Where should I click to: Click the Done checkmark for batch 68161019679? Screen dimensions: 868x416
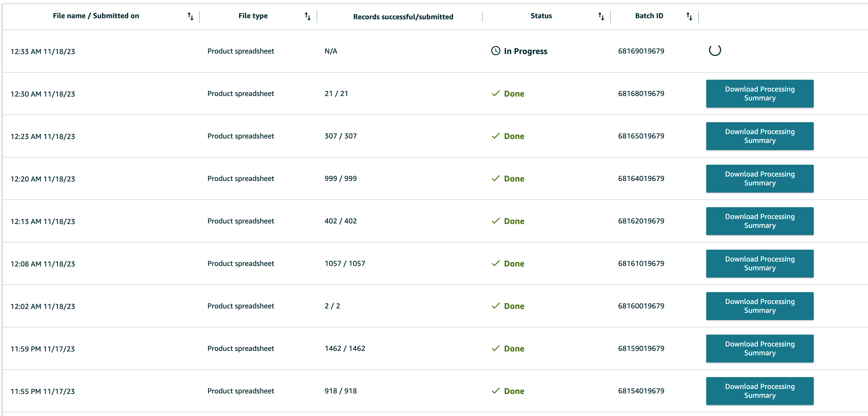(496, 263)
